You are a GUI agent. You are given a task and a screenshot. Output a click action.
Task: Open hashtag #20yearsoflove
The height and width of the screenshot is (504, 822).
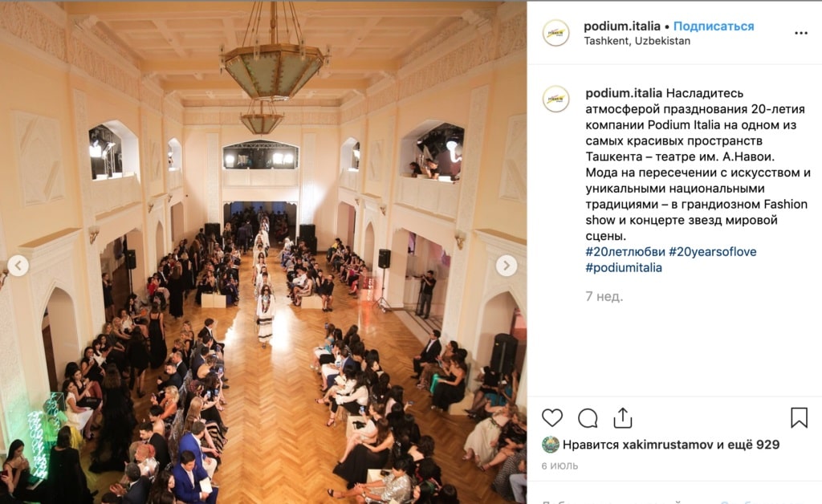click(x=713, y=251)
